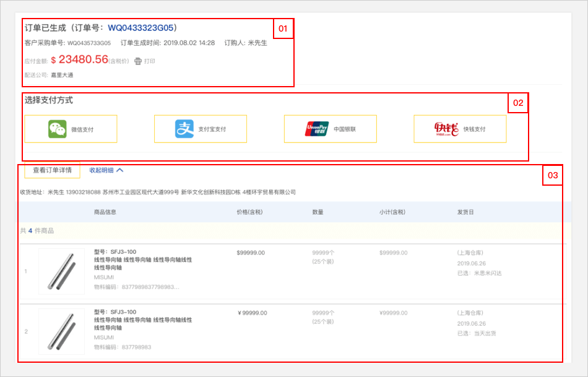Click 已选: 米思米闪达 shipping option
This screenshot has height=377, width=588.
479,273
